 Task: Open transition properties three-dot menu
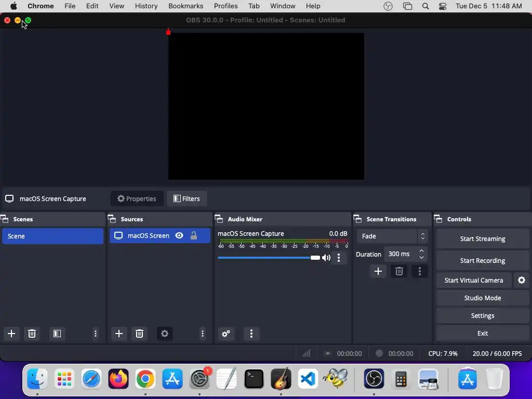coord(420,271)
